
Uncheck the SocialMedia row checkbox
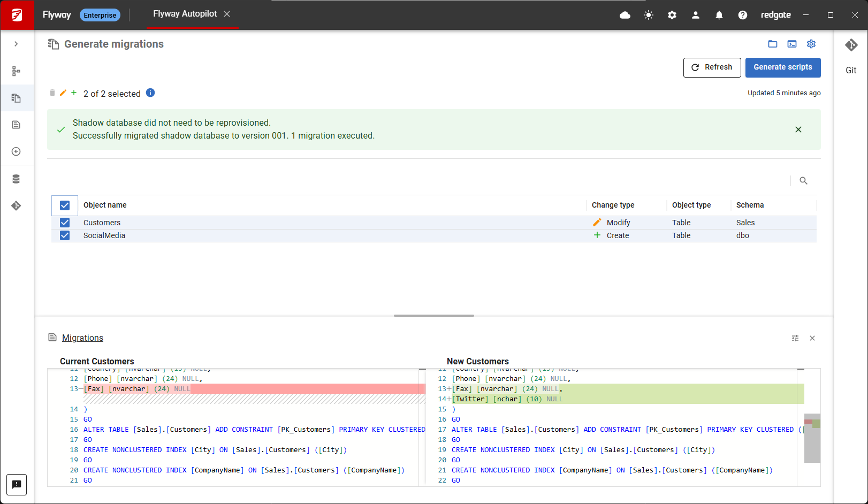65,235
